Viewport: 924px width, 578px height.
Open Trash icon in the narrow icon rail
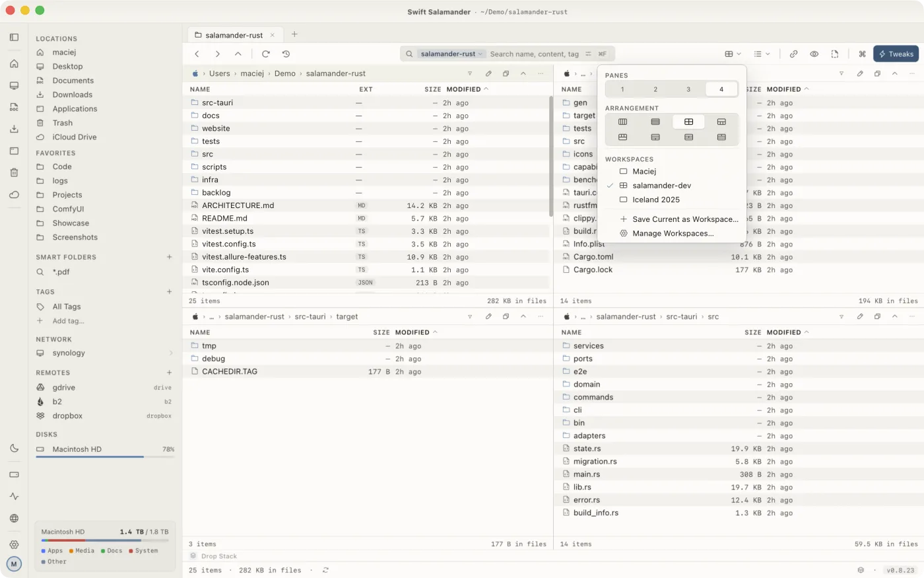(x=14, y=172)
